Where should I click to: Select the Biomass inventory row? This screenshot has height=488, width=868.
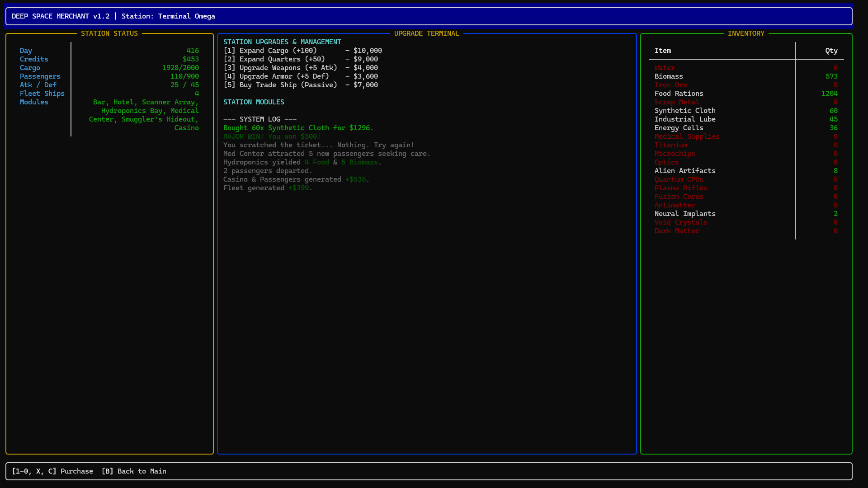click(669, 76)
